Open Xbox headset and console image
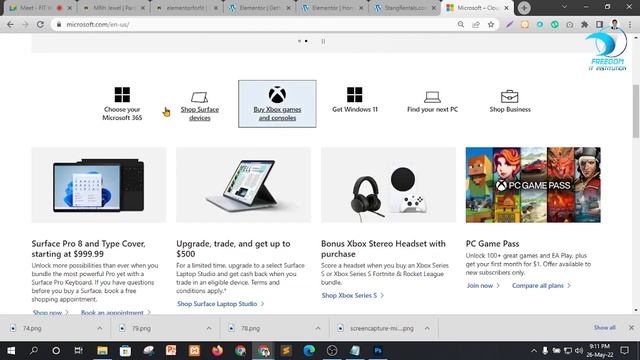This screenshot has height=360, width=640. tap(388, 185)
